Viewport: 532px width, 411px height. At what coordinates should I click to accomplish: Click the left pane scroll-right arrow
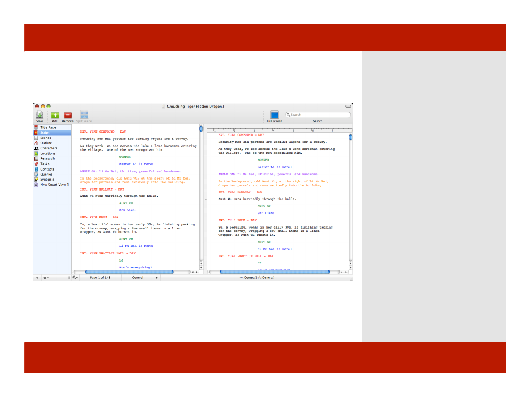[x=197, y=272]
